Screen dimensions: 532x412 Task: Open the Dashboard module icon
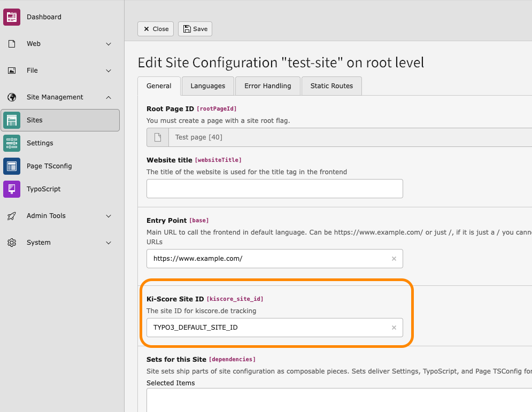point(11,17)
